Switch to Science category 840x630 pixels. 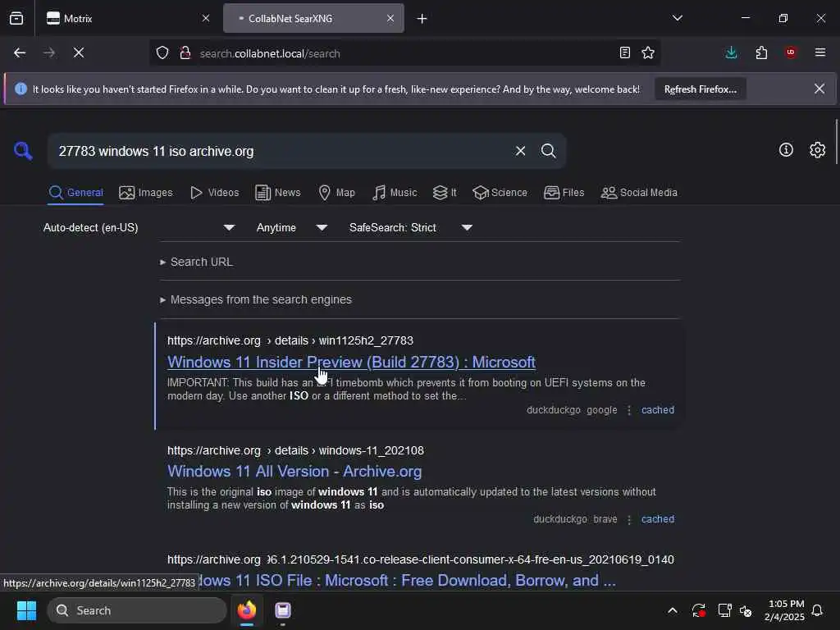click(x=500, y=192)
